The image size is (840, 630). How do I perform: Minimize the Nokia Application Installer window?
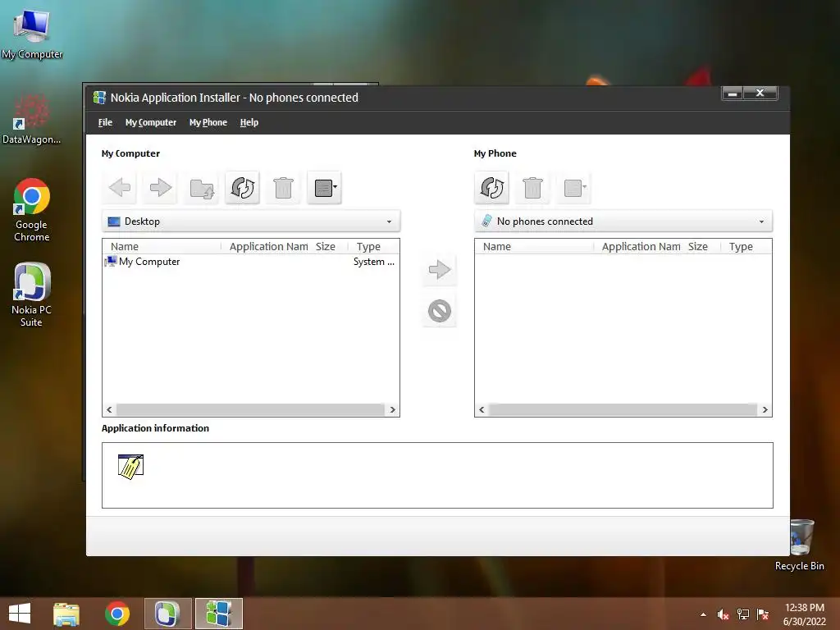coord(733,94)
